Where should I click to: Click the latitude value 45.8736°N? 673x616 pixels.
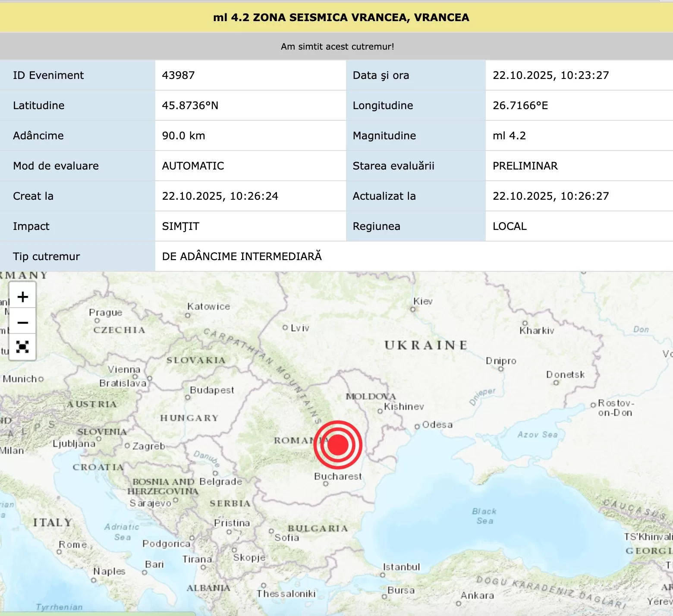(x=190, y=106)
